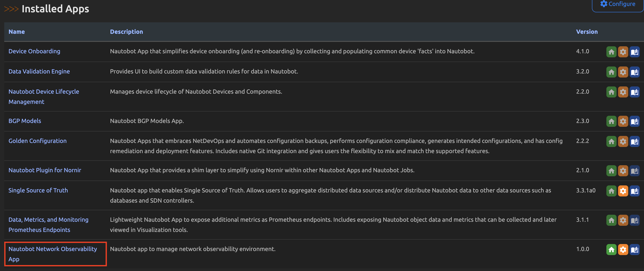Click the Description column header

pyautogui.click(x=126, y=32)
